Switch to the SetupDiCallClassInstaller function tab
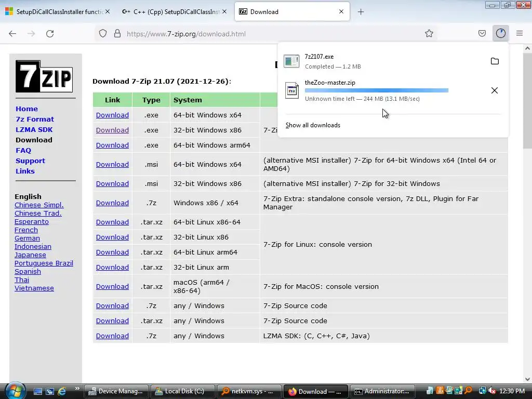Screen dimensions: 532x399 point(58,12)
